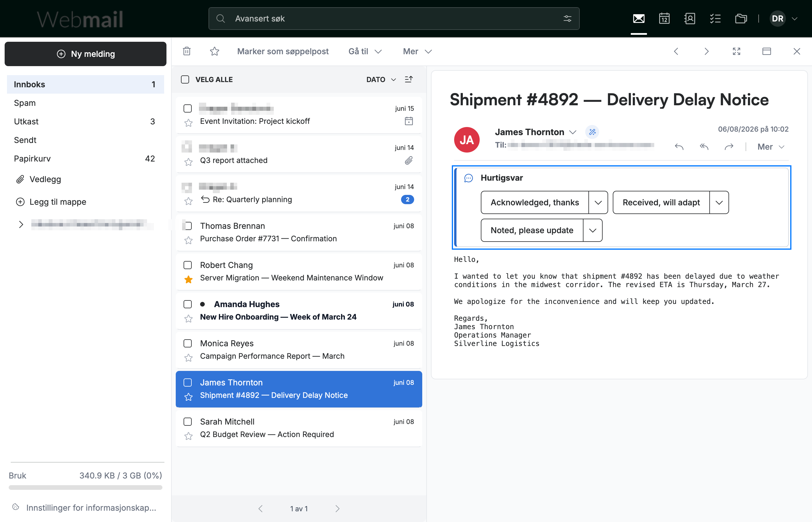Go to next page of message list
The width and height of the screenshot is (812, 522).
tap(337, 508)
